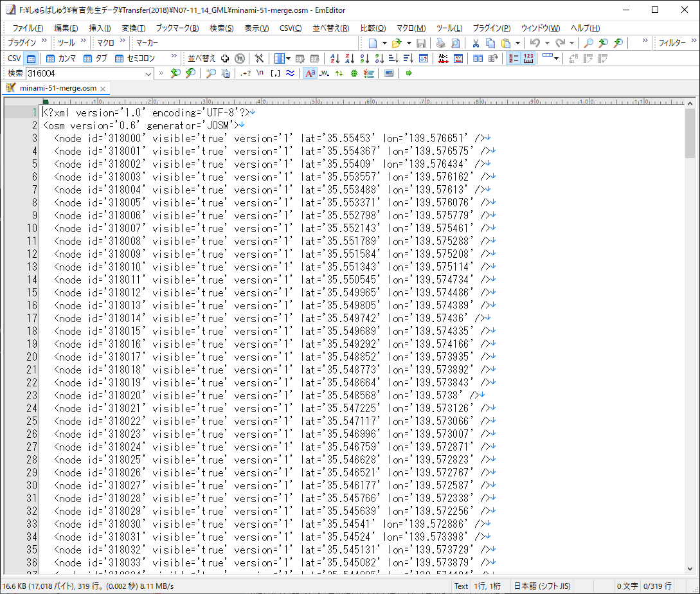700x594 pixels.
Task: Click the green arrow icon in search toolbar
Action: (x=408, y=73)
